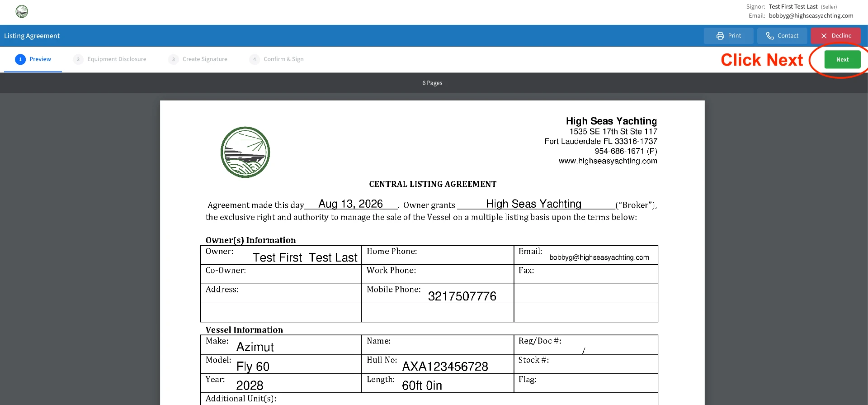Screen dimensions: 868x405
Task: Click the High Seas Yachting logo in document
Action: click(245, 152)
